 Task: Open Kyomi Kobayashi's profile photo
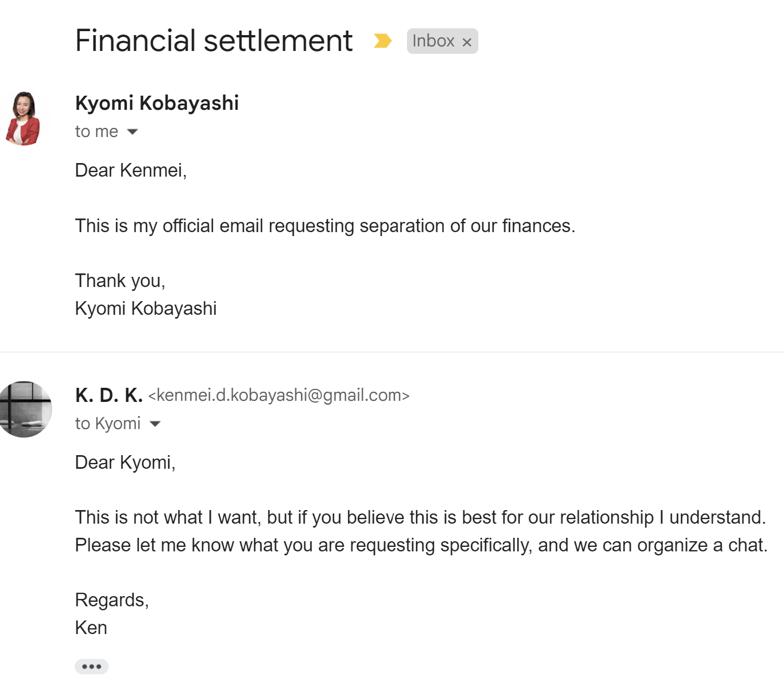click(x=23, y=118)
